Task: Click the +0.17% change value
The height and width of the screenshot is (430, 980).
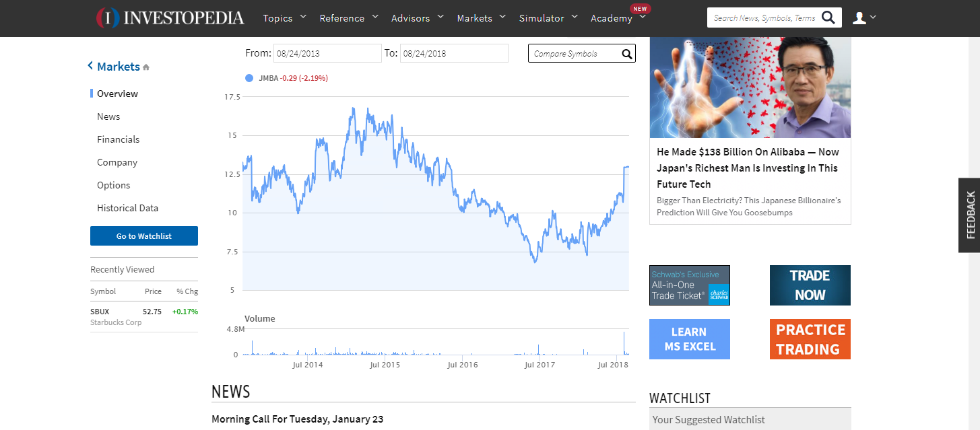Action: pos(185,312)
